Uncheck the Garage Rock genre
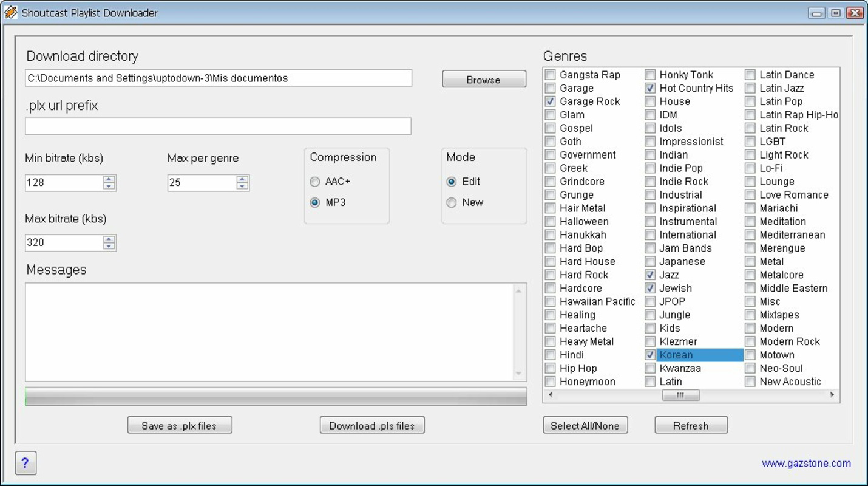 [550, 101]
